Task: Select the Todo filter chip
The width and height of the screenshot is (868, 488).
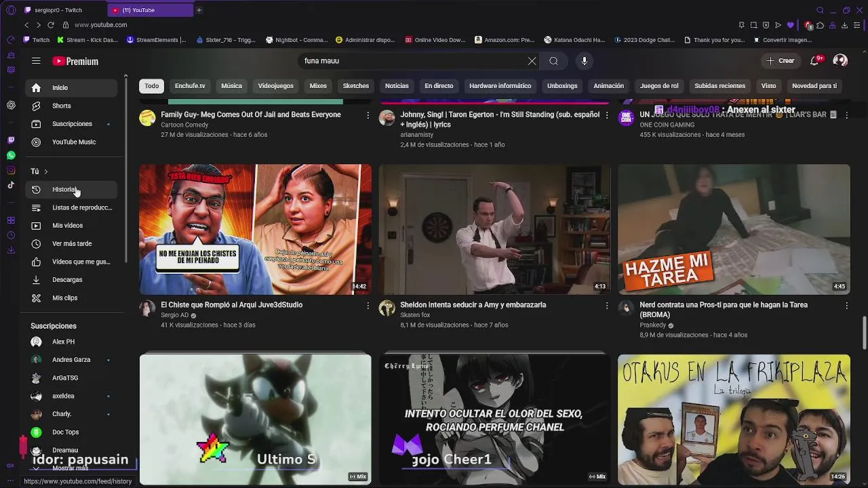Action: 152,86
